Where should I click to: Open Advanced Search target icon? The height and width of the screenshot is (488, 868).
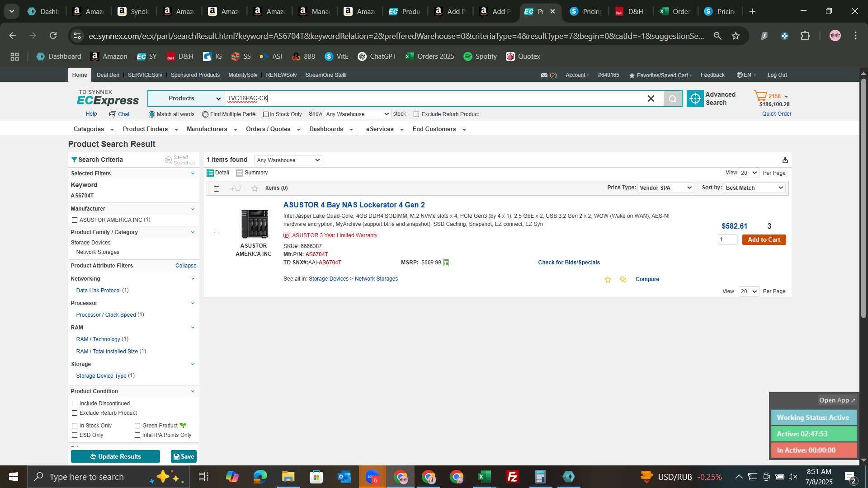[x=695, y=99]
